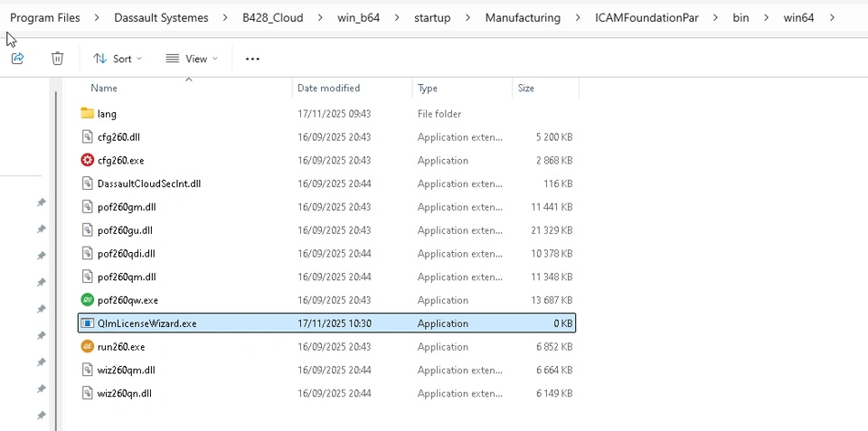Click the Delete trash icon
The width and height of the screenshot is (868, 431).
click(x=57, y=59)
